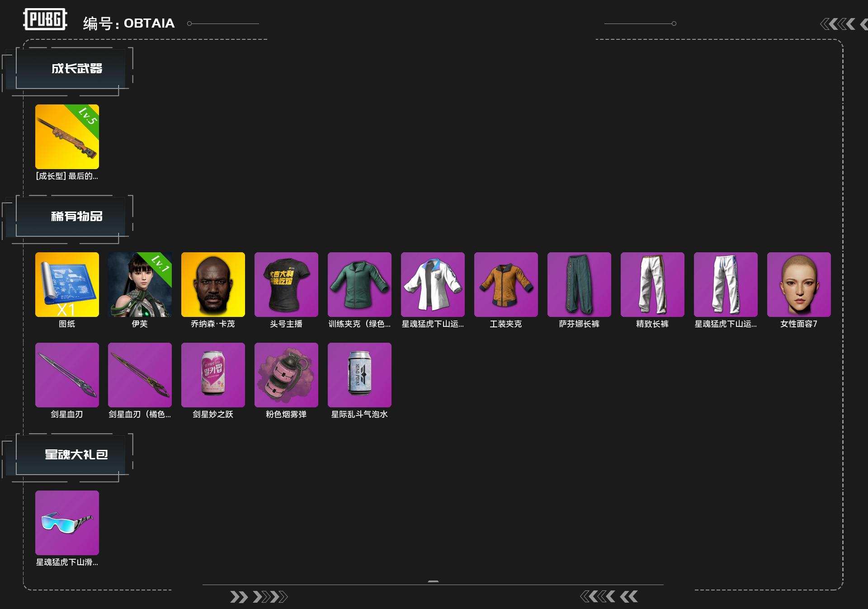Click the 工装夹克 label text

(x=506, y=324)
